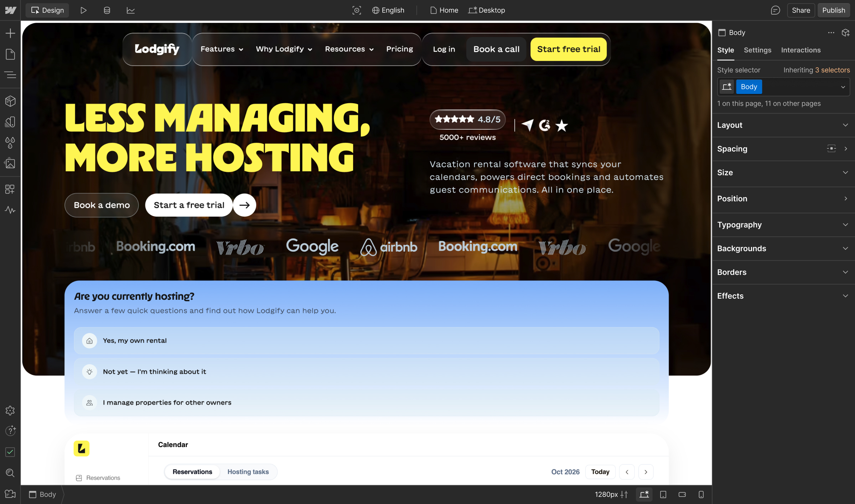Image resolution: width=855 pixels, height=504 pixels.
Task: Open the Audit checkmark icon
Action: tap(10, 452)
